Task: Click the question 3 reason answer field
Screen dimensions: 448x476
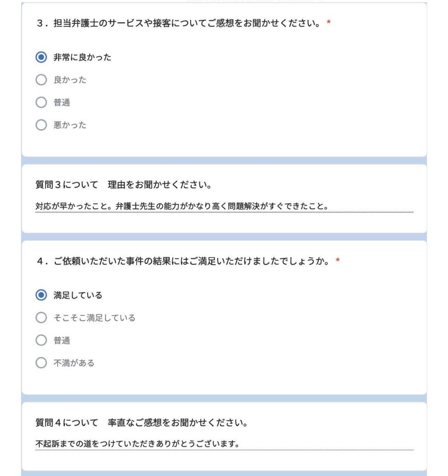Action: 224,206
